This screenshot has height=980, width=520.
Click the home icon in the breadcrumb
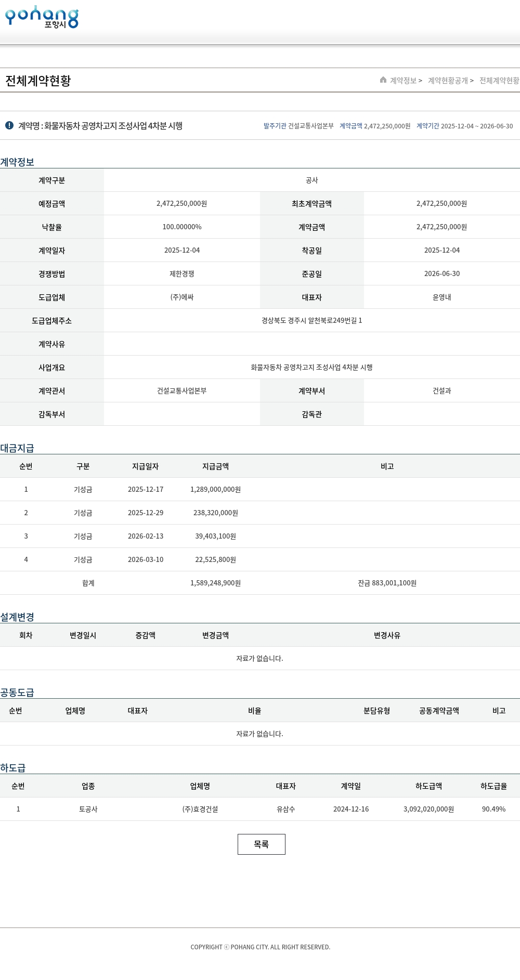click(383, 80)
